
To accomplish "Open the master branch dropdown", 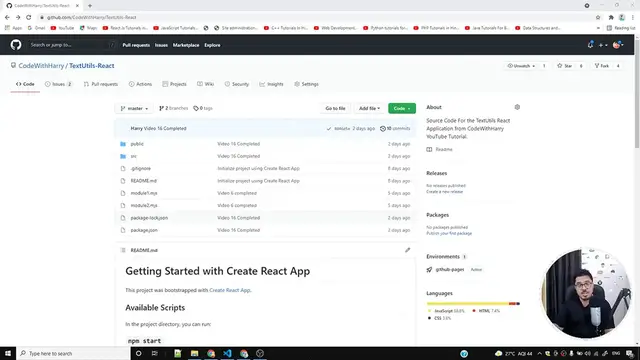I will coord(134,108).
